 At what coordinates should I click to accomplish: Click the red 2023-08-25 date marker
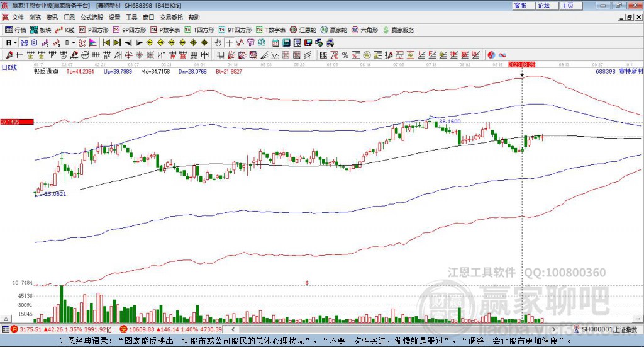(521, 64)
